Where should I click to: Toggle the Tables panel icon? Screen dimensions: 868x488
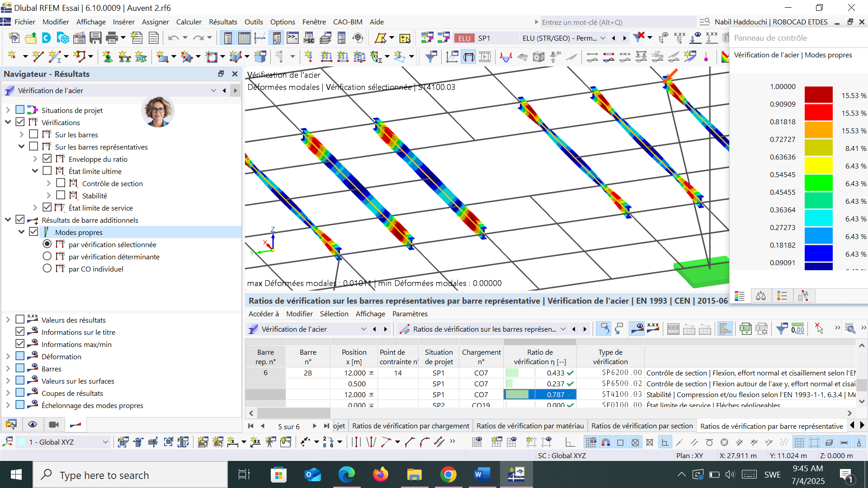[244, 38]
